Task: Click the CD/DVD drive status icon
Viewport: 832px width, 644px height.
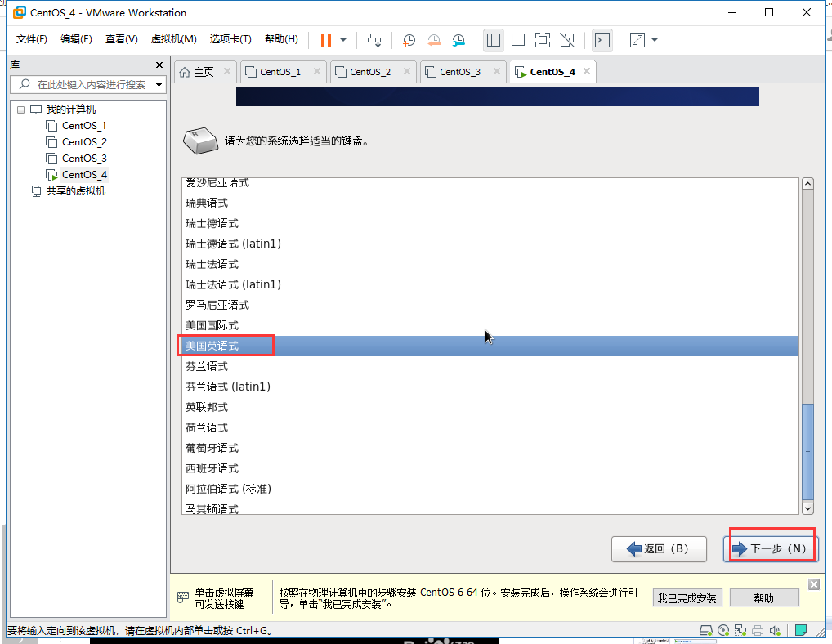Action: 723,631
